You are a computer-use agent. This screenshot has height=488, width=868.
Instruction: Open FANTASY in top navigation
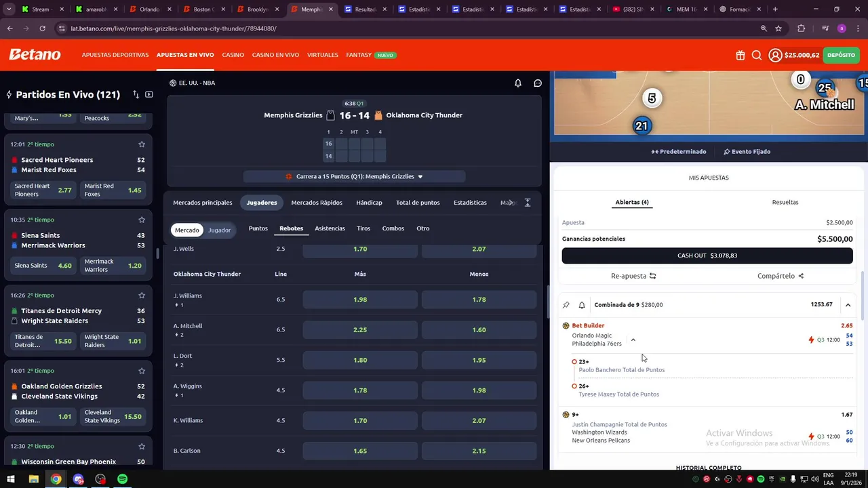click(x=359, y=55)
